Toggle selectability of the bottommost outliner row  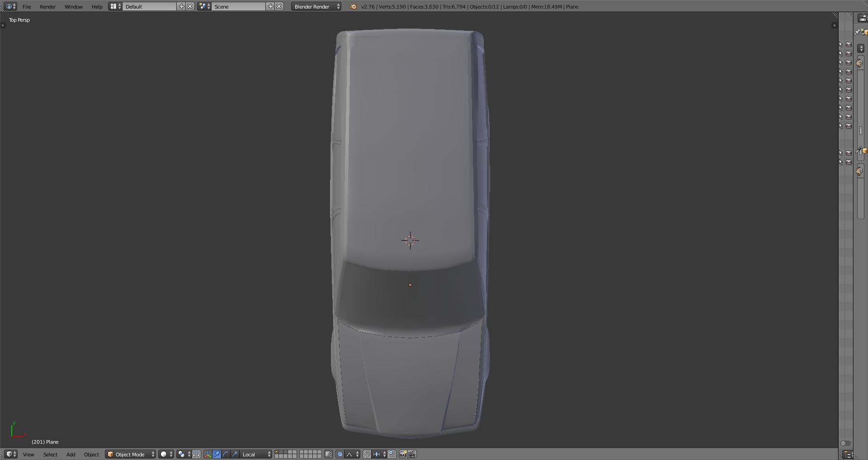[x=841, y=162]
